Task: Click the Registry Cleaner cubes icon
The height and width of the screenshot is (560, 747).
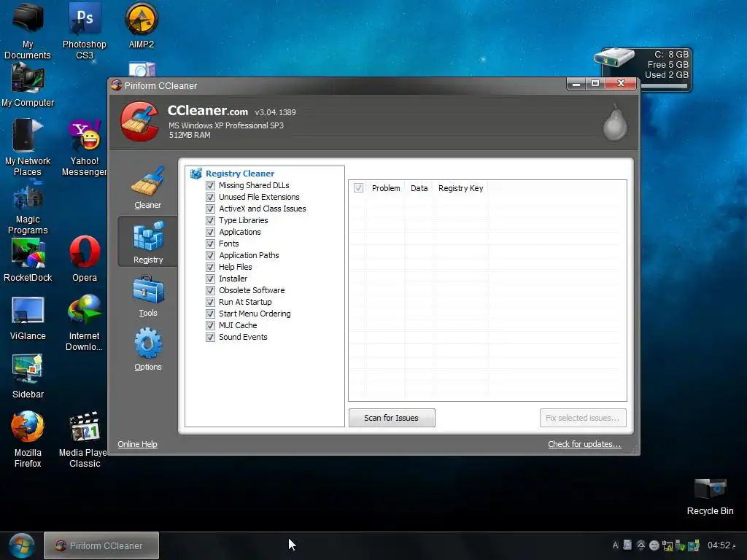Action: [196, 174]
